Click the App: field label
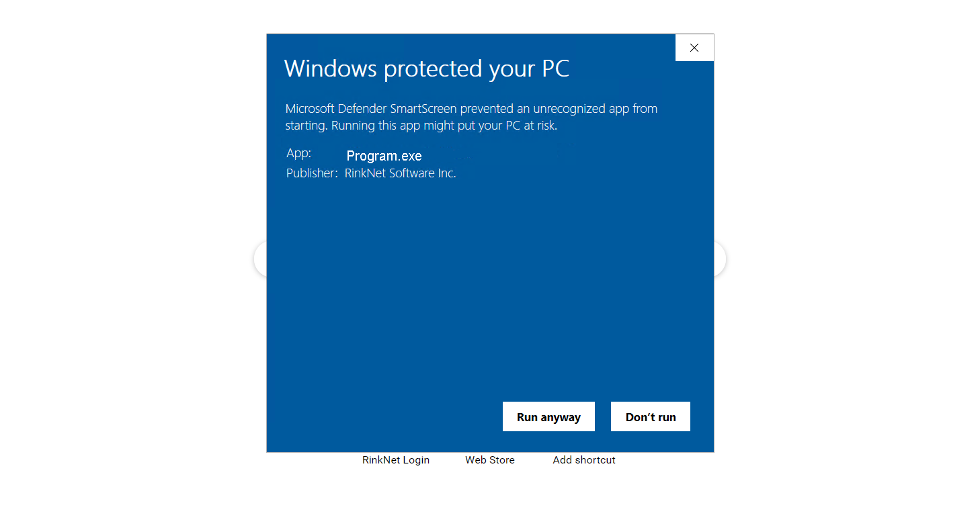The image size is (980, 532). tap(298, 153)
